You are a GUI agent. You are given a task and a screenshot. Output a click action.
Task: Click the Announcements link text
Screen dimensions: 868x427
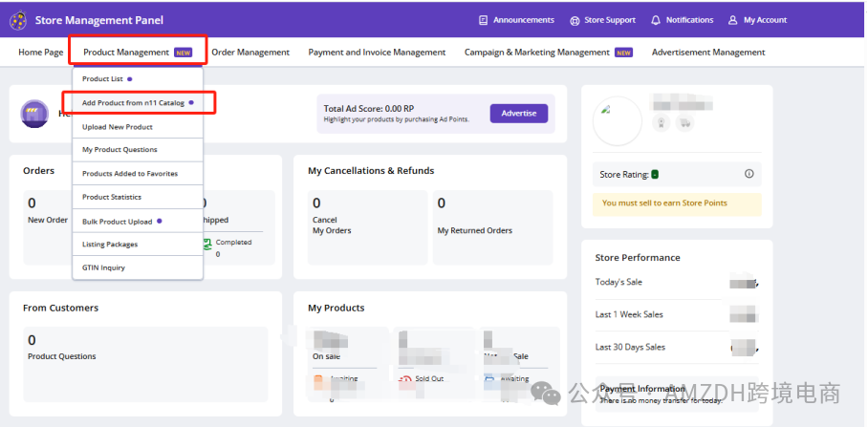524,20
